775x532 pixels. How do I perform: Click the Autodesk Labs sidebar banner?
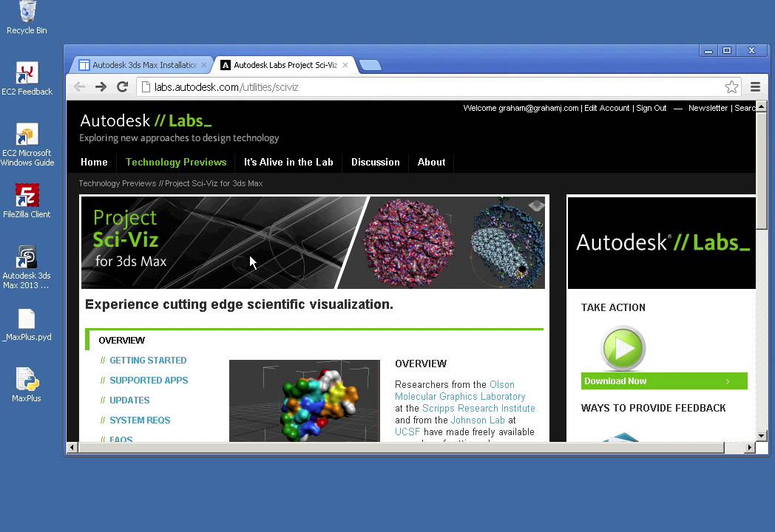point(661,242)
